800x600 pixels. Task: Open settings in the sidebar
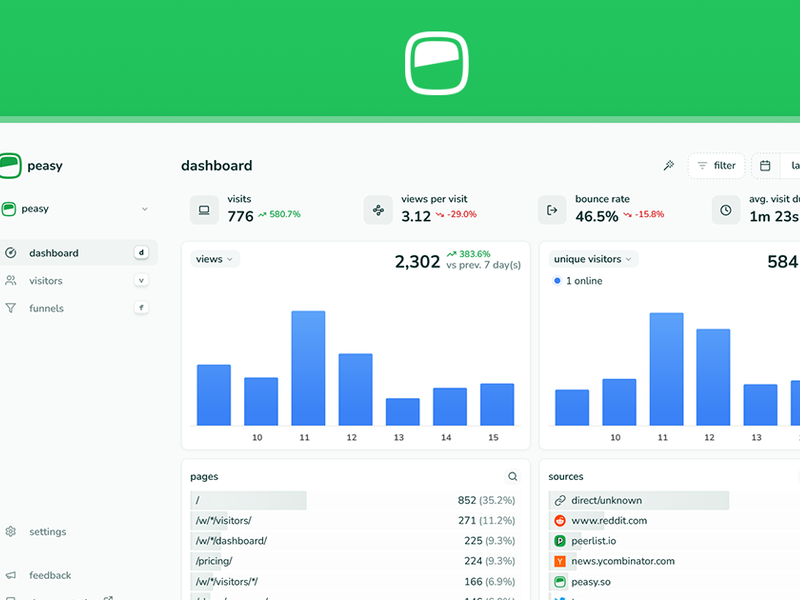(47, 532)
